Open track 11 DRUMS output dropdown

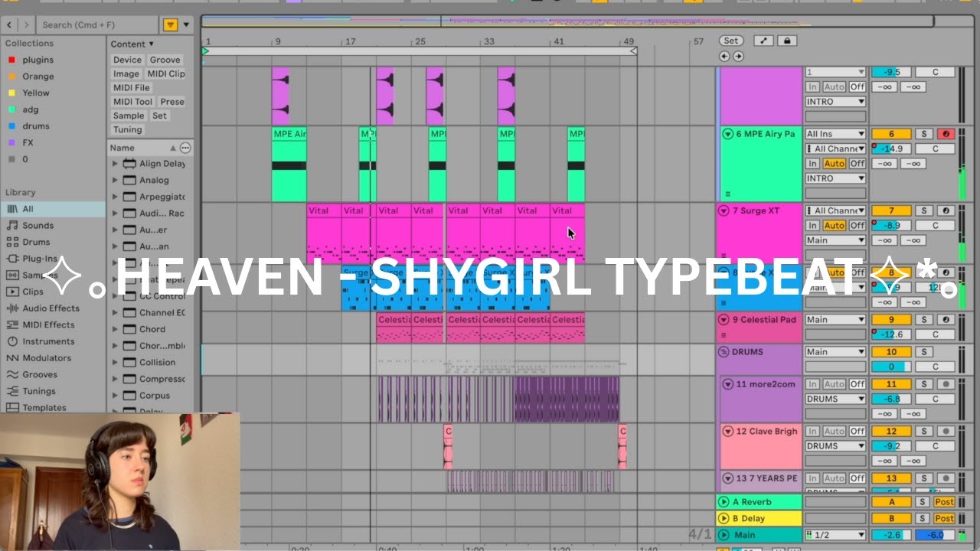point(835,399)
